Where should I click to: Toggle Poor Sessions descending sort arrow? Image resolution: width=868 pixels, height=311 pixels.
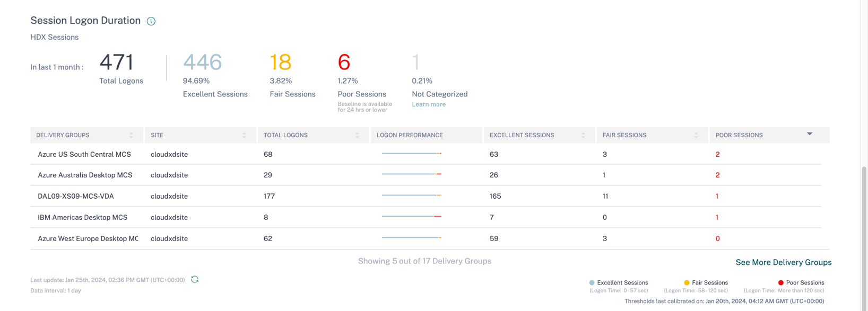tap(810, 134)
